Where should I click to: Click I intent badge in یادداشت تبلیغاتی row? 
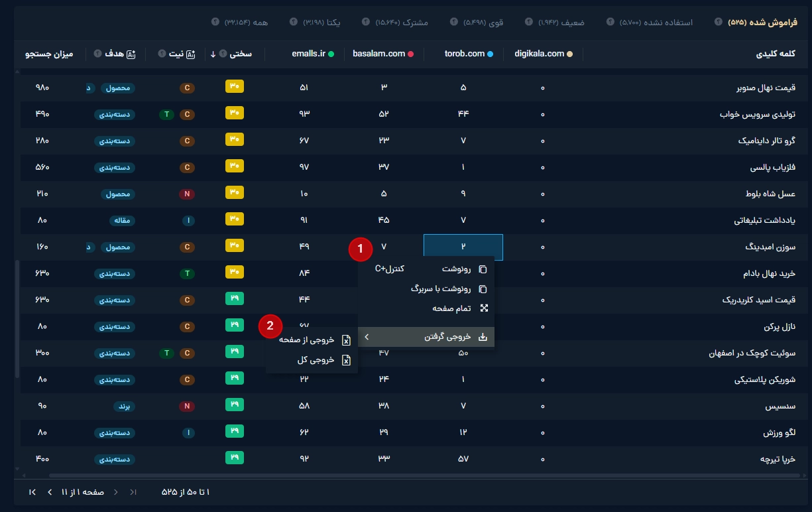point(188,221)
